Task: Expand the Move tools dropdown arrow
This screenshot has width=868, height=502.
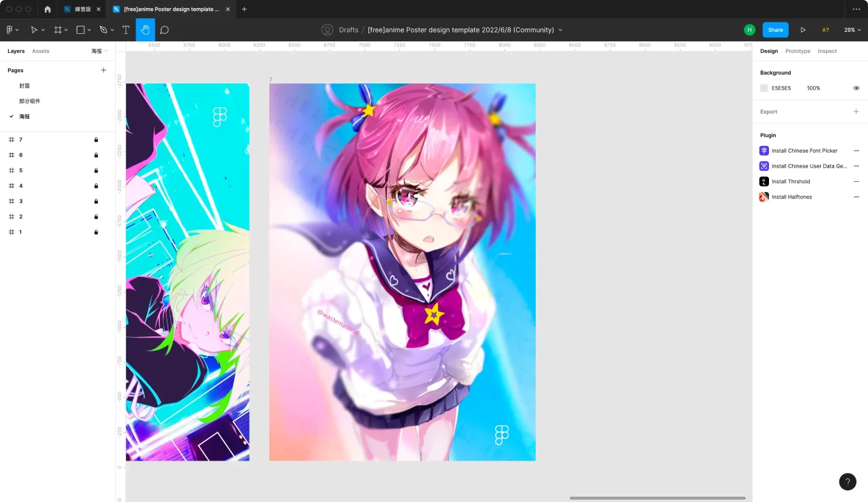Action: click(43, 30)
